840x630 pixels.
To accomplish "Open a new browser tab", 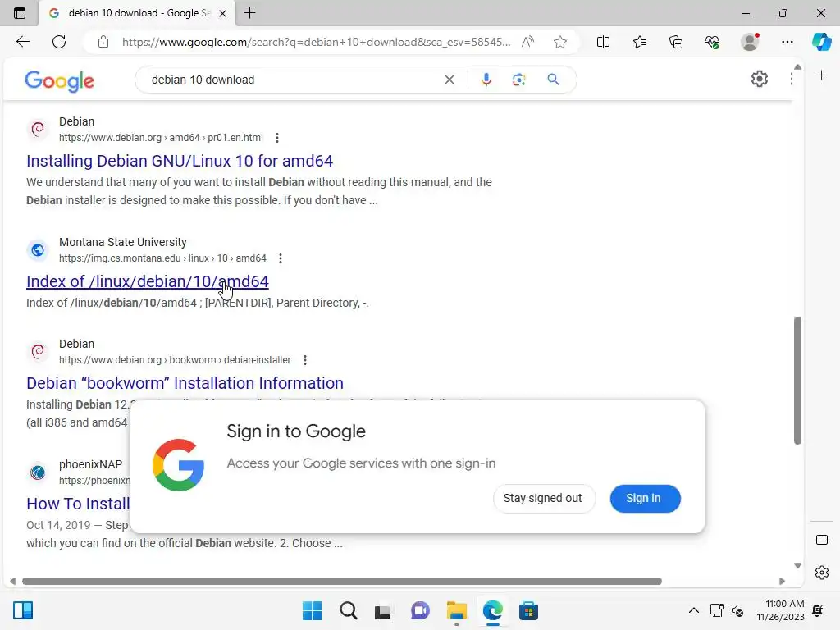I will tap(249, 13).
